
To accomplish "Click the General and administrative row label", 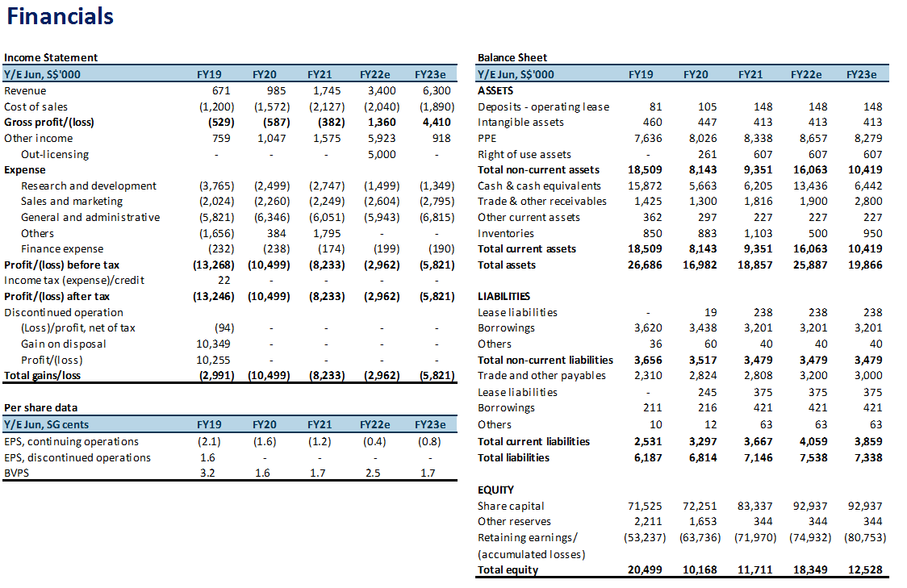I will [90, 217].
